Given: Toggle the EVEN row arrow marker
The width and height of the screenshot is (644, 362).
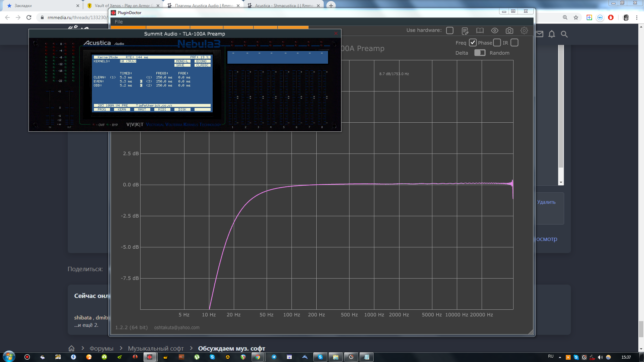Looking at the screenshot, I should (141, 81).
